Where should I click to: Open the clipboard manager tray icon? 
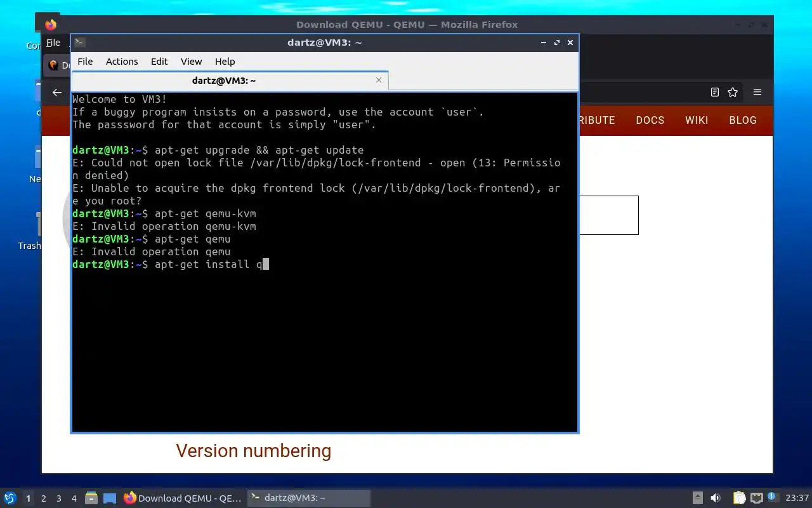(x=740, y=498)
